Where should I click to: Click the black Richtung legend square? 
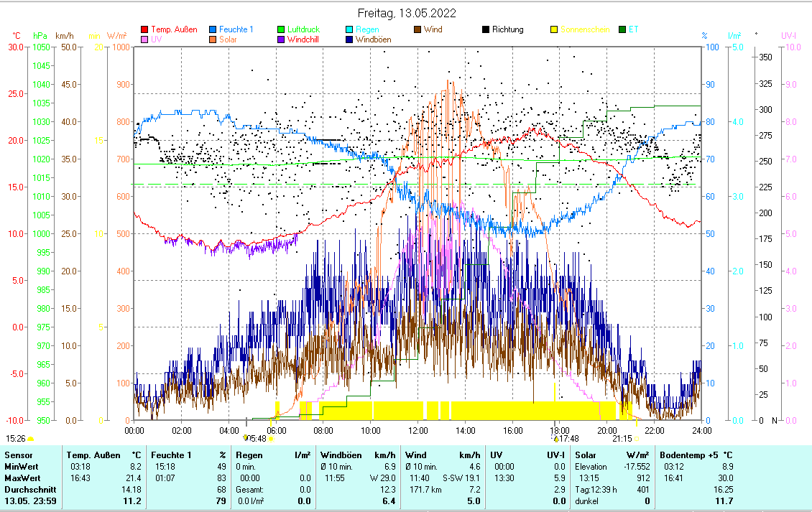click(485, 30)
